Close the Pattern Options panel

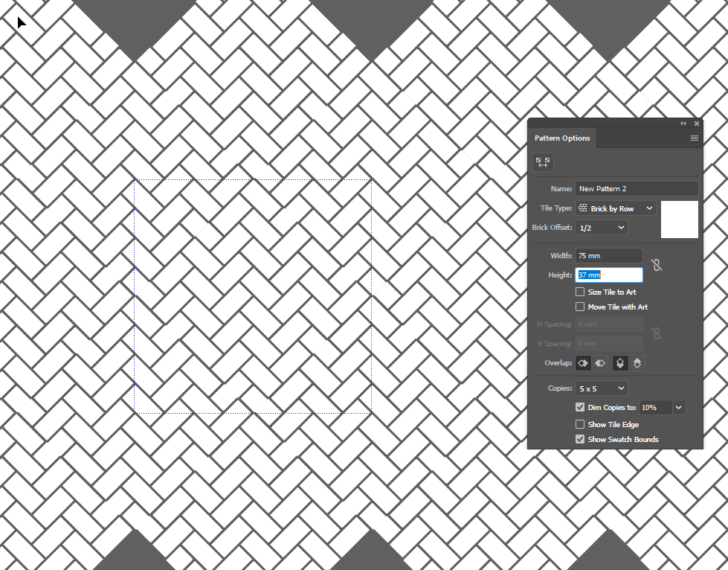[697, 124]
